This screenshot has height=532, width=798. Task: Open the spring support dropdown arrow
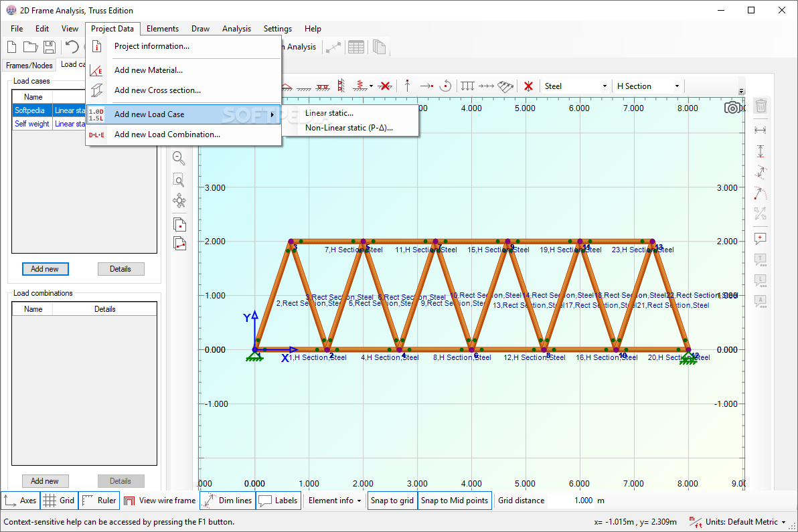point(371,86)
